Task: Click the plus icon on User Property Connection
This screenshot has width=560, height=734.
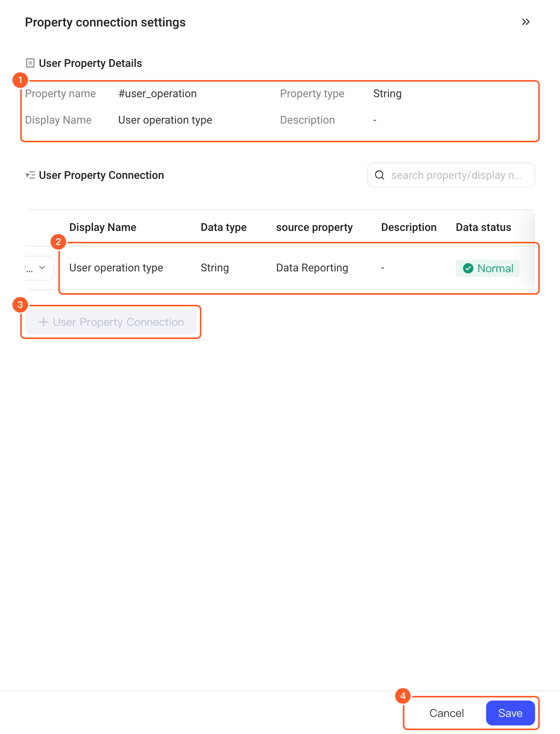Action: 44,322
